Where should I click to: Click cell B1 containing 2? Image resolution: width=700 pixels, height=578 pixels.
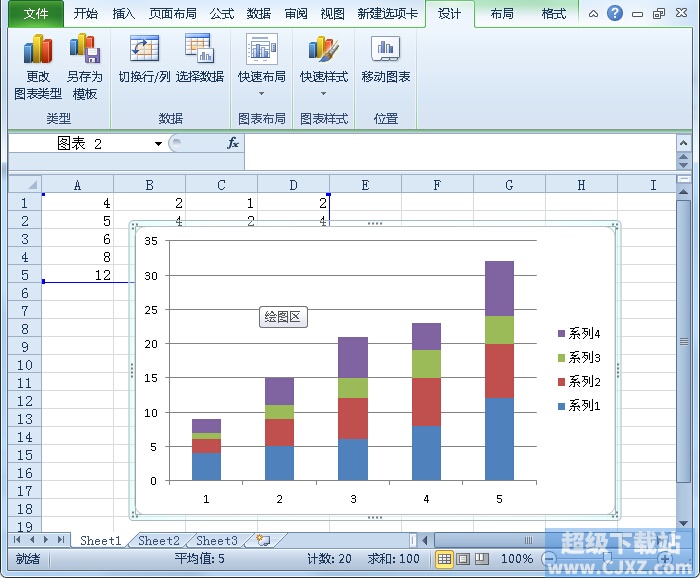pyautogui.click(x=150, y=203)
